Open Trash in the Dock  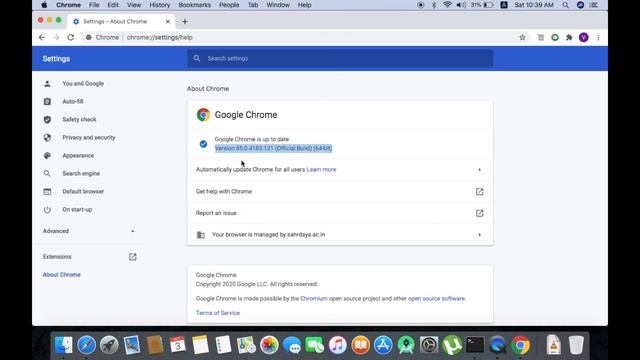[576, 345]
